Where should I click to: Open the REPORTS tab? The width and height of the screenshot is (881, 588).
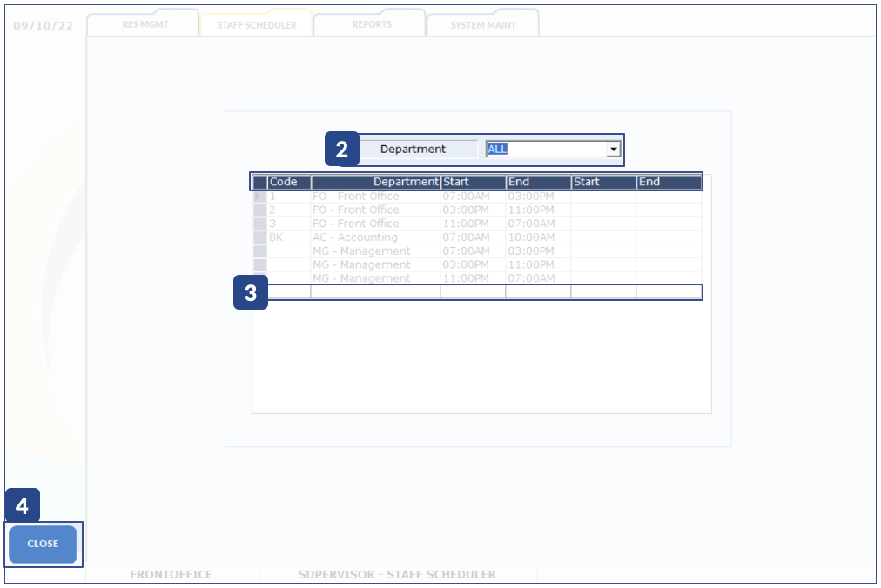click(371, 24)
